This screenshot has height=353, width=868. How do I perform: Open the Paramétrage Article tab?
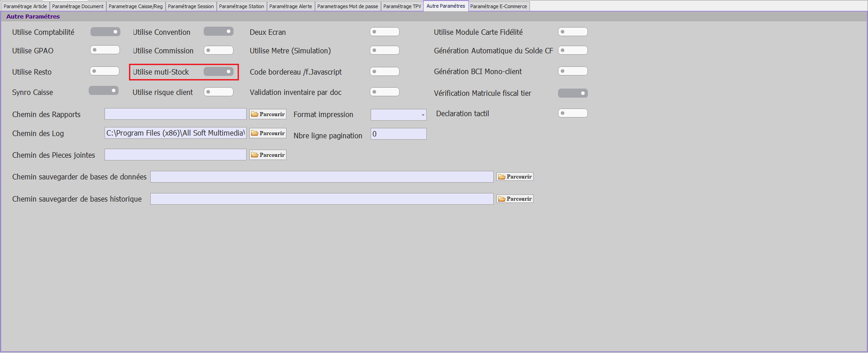[25, 6]
